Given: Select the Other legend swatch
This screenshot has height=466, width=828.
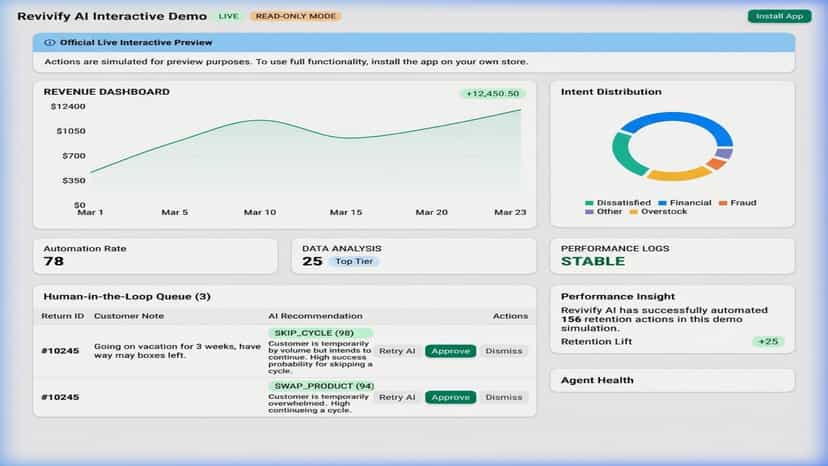Looking at the screenshot, I should point(589,212).
